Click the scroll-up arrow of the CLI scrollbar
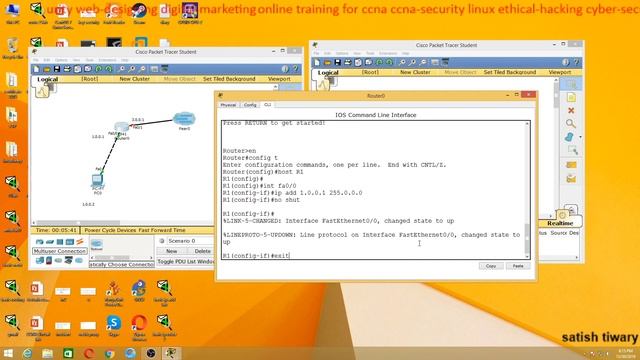 [x=527, y=124]
